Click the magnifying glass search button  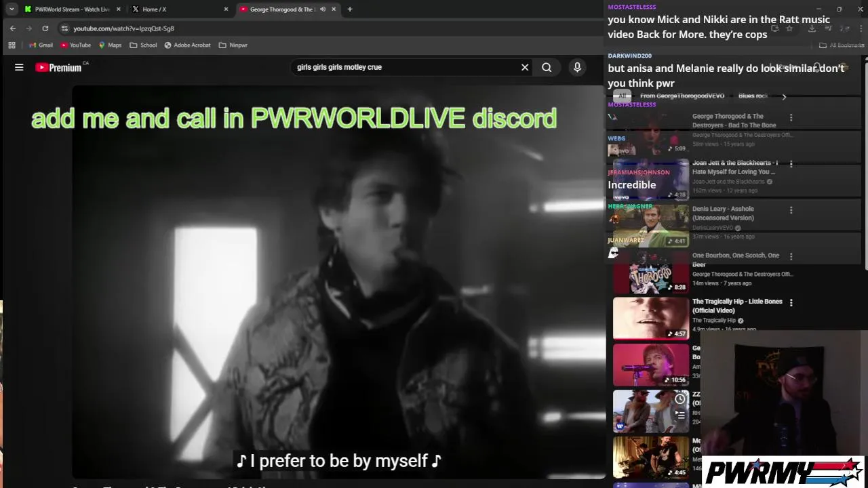547,67
